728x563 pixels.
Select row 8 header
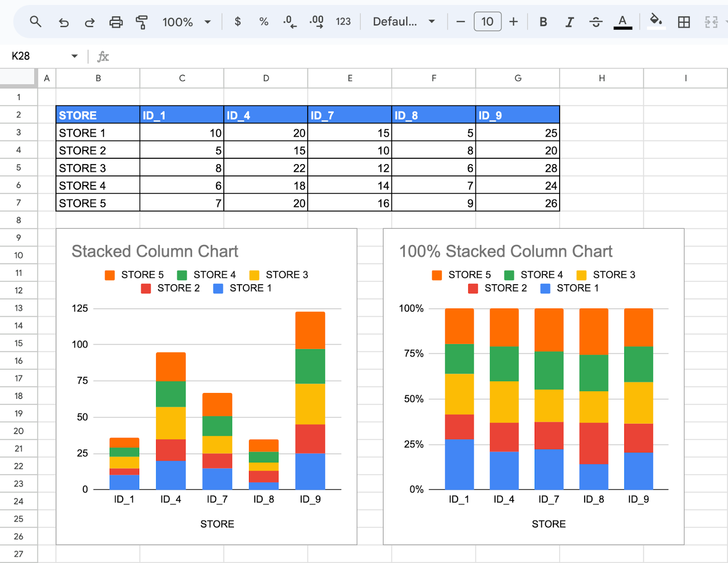pos(19,220)
